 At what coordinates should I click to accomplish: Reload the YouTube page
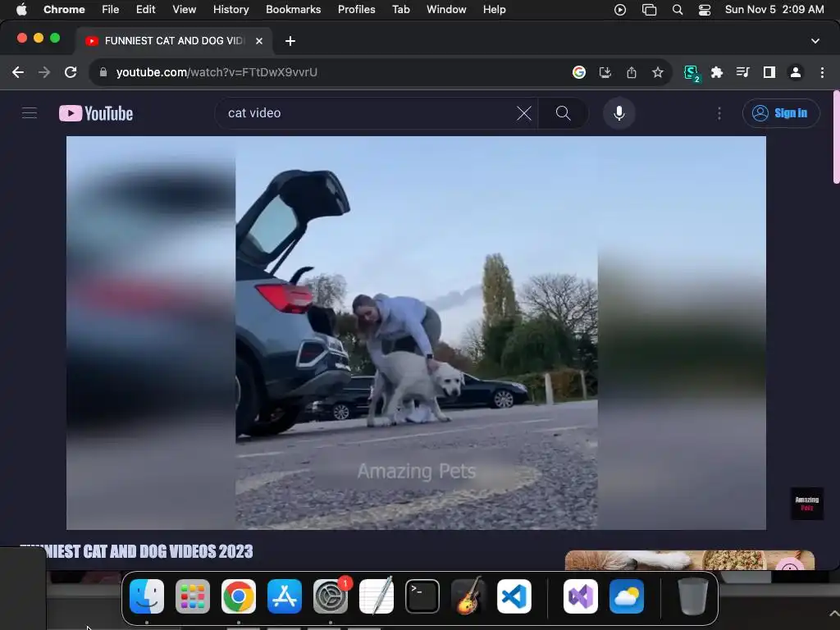pos(71,72)
